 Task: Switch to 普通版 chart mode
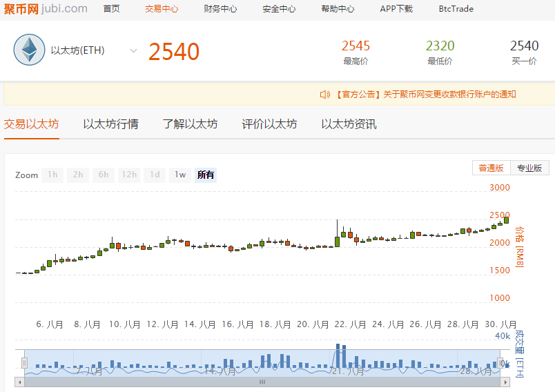(491, 168)
